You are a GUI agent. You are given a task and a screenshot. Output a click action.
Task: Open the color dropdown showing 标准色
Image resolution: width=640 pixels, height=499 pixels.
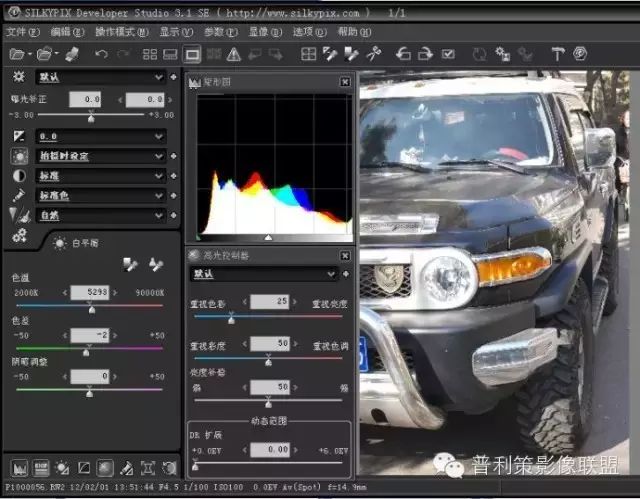[x=100, y=195]
